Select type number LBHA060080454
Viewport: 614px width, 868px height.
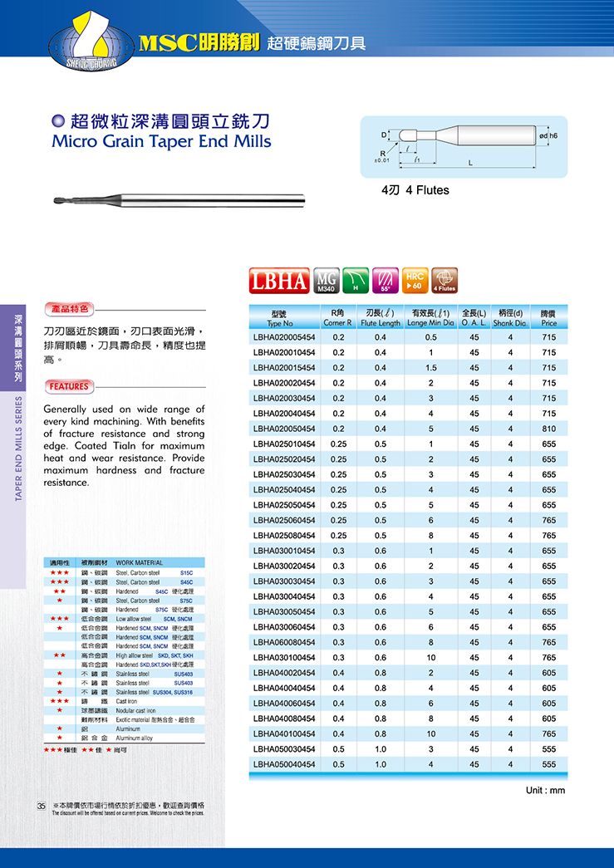284,642
